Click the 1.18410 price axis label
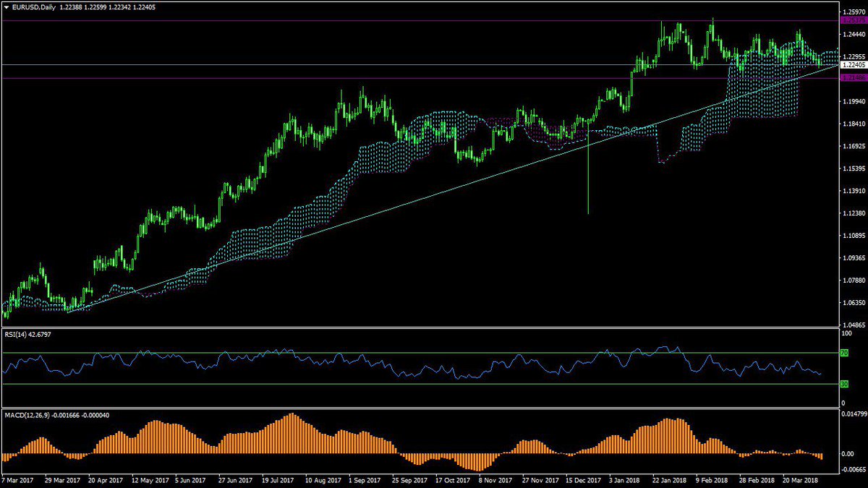Screen dimensions: 868x488 (x=853, y=124)
